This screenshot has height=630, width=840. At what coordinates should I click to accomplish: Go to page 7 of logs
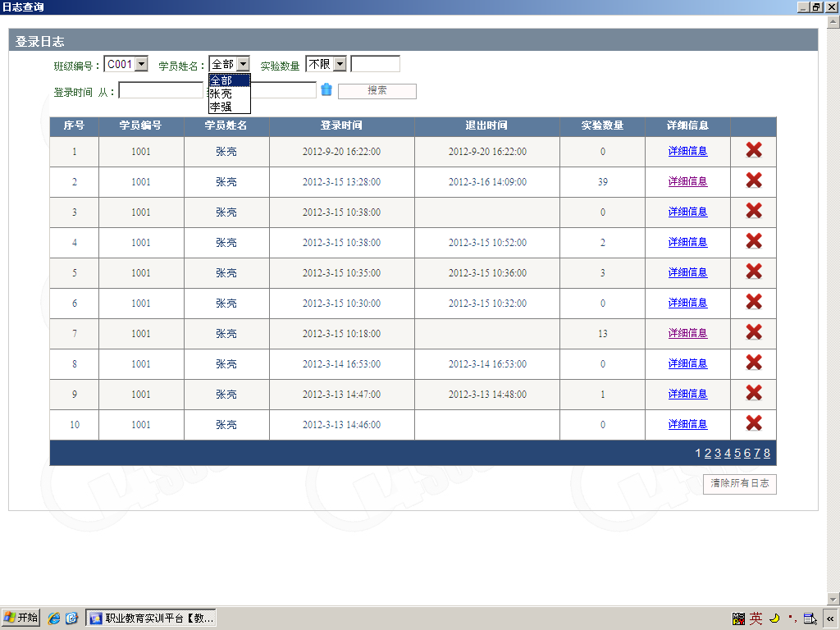click(x=757, y=453)
